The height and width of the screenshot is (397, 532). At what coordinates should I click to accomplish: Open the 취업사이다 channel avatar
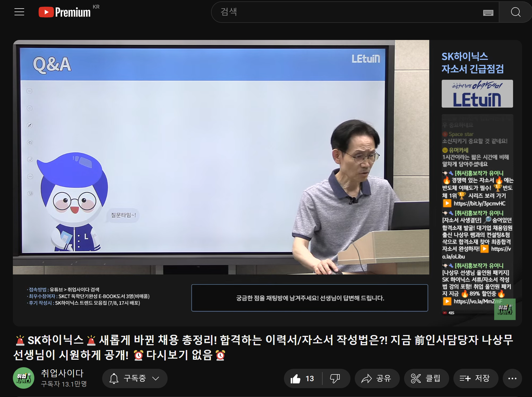point(24,378)
